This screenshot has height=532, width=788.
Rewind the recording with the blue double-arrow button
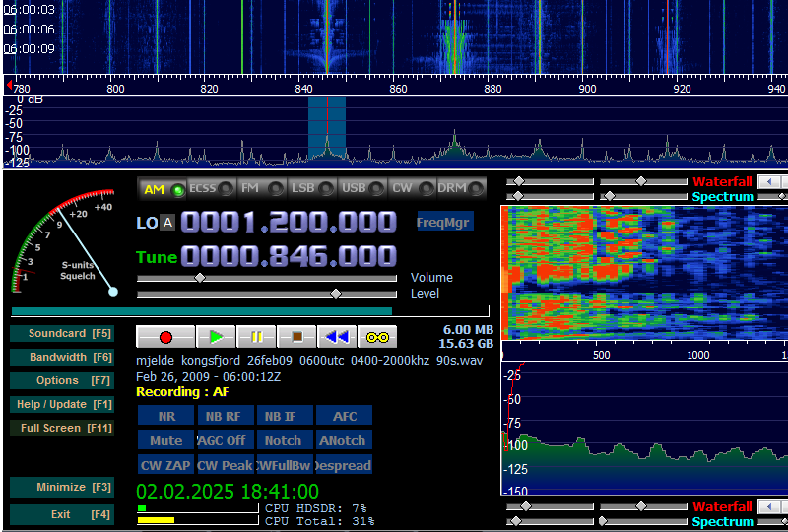pyautogui.click(x=337, y=337)
